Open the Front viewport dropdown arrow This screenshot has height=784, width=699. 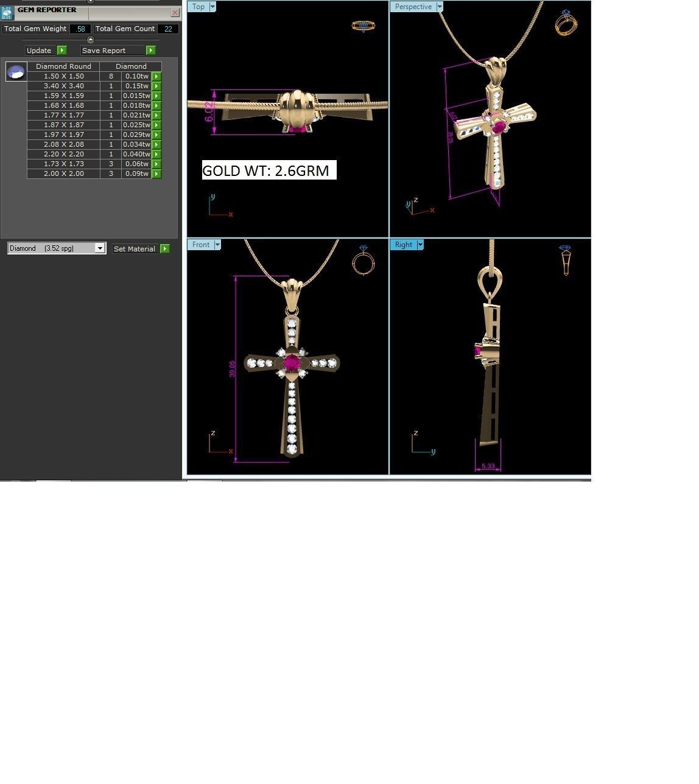coord(217,245)
